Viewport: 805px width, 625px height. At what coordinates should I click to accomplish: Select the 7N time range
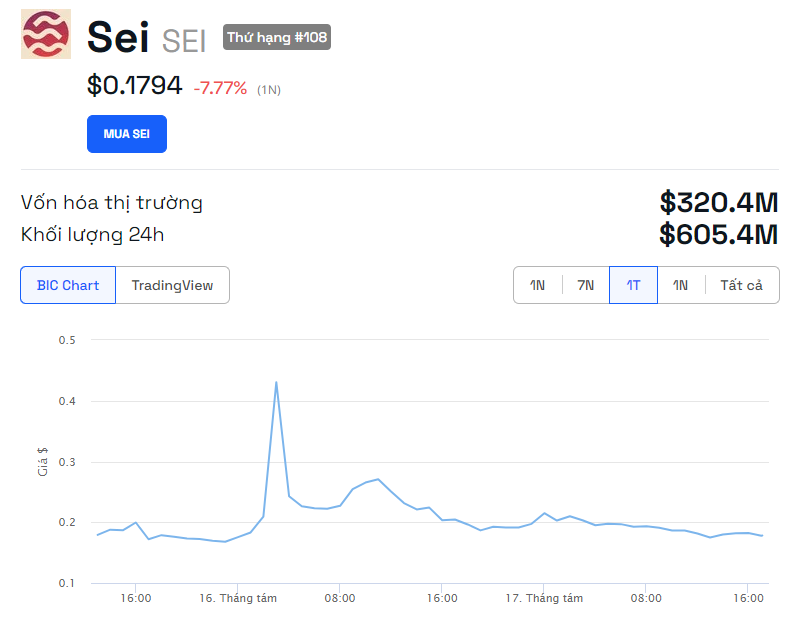[x=585, y=285]
